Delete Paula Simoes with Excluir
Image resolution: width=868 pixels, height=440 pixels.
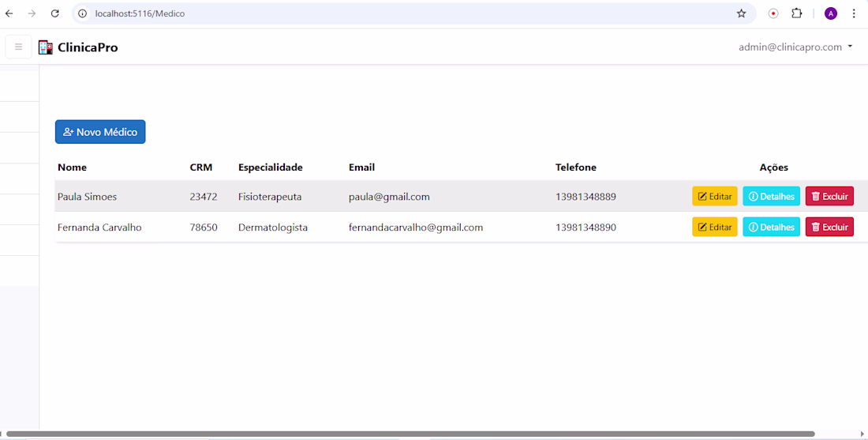pos(829,196)
